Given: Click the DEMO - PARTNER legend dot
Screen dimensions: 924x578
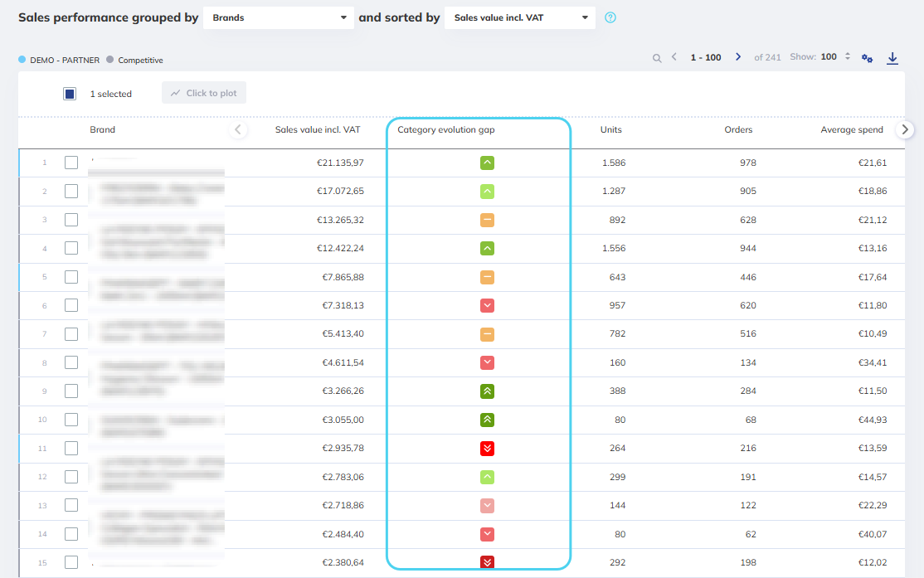Looking at the screenshot, I should 22,60.
